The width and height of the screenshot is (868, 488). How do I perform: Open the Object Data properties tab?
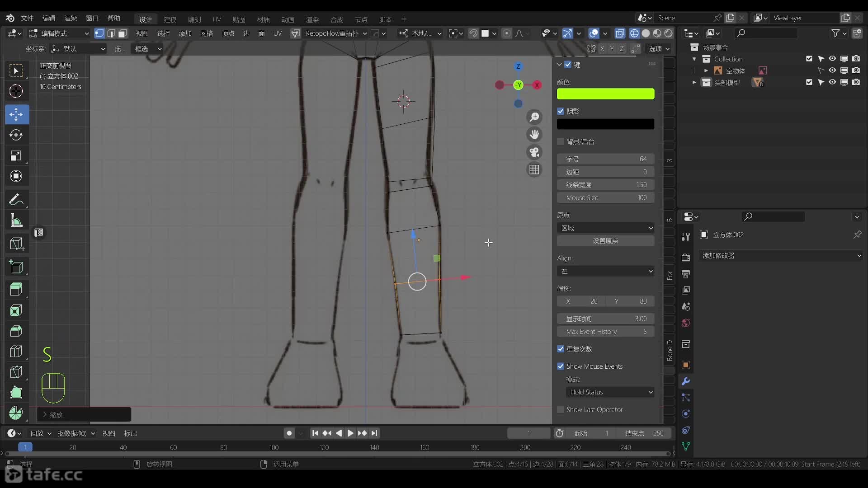(686, 446)
